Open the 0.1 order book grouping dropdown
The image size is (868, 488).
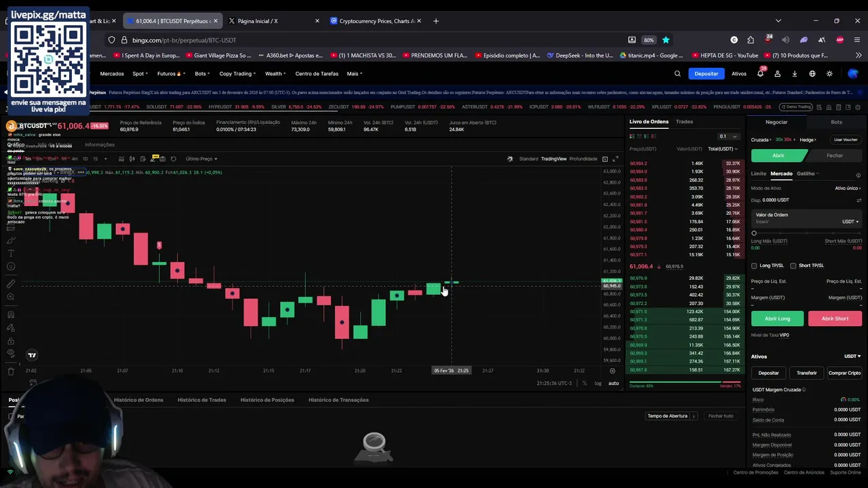tap(728, 136)
